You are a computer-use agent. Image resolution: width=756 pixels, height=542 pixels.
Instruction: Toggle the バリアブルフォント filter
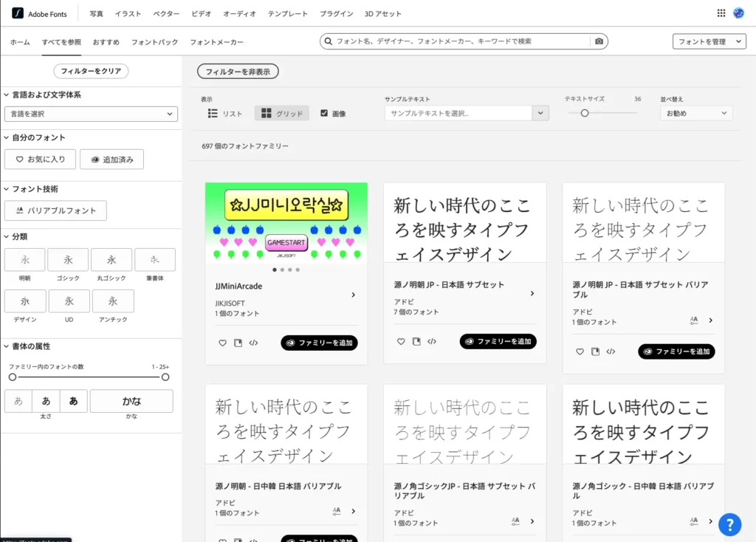coord(55,210)
